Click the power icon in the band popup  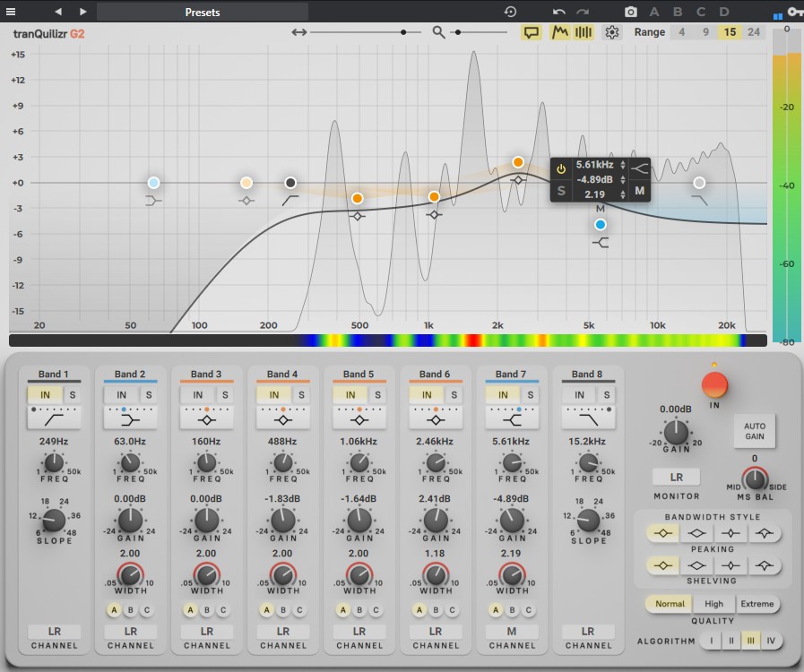tap(561, 168)
